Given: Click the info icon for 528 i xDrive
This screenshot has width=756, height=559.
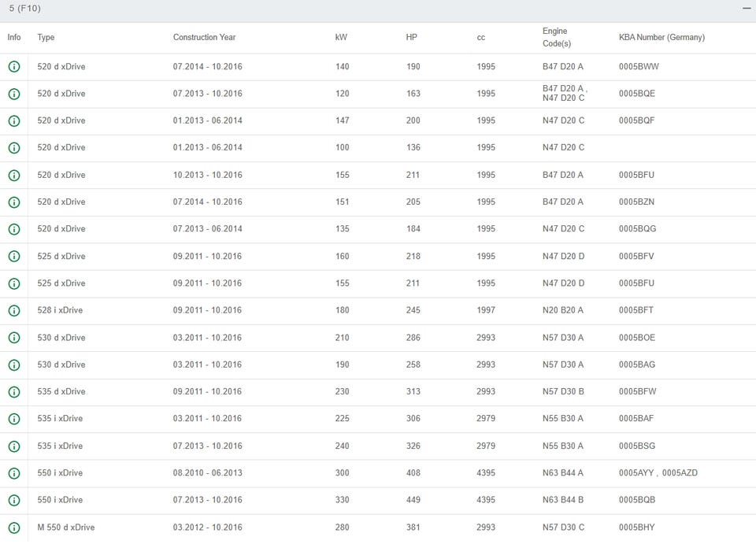Looking at the screenshot, I should [14, 310].
